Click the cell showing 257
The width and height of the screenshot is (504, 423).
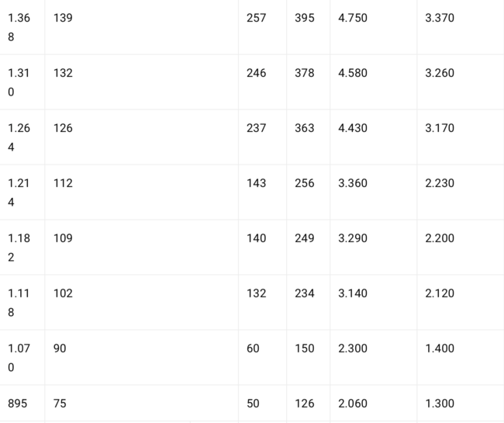[262, 27]
